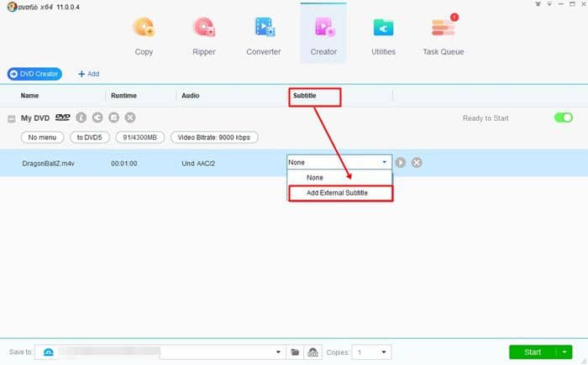The image size is (588, 365).
Task: Add a new source file
Action: pos(88,74)
